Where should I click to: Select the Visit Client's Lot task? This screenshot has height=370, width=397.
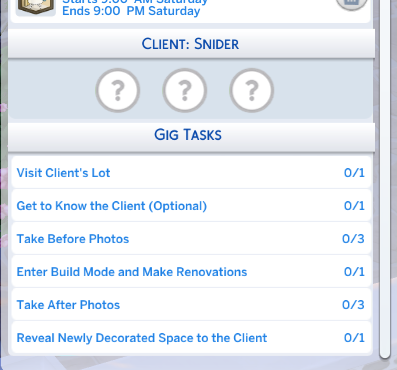tap(191, 173)
